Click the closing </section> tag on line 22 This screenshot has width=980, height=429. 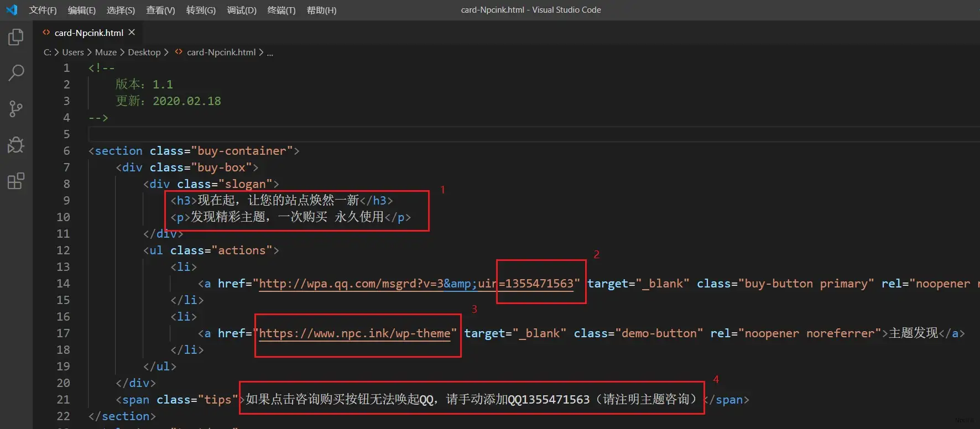pos(122,416)
